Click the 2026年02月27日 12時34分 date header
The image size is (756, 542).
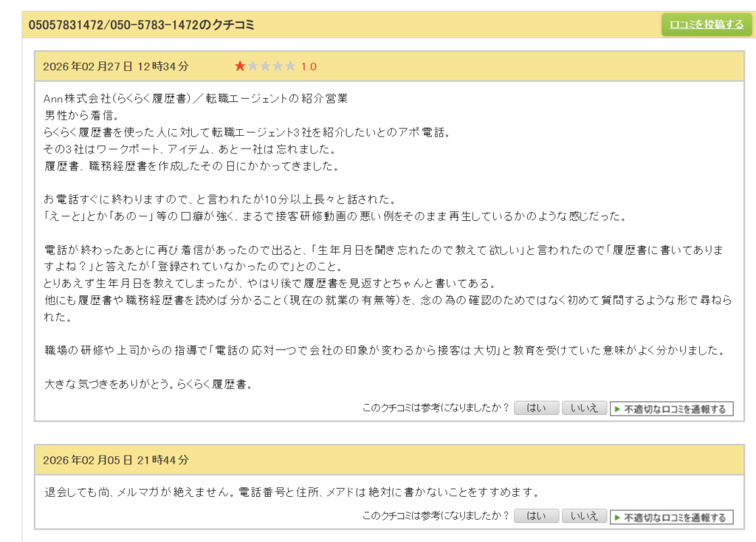(x=116, y=66)
